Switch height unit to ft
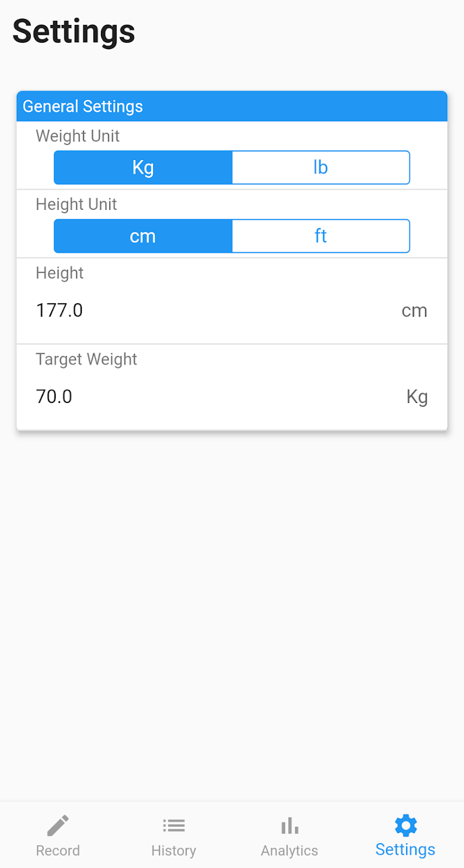The image size is (464, 868). pyautogui.click(x=321, y=236)
